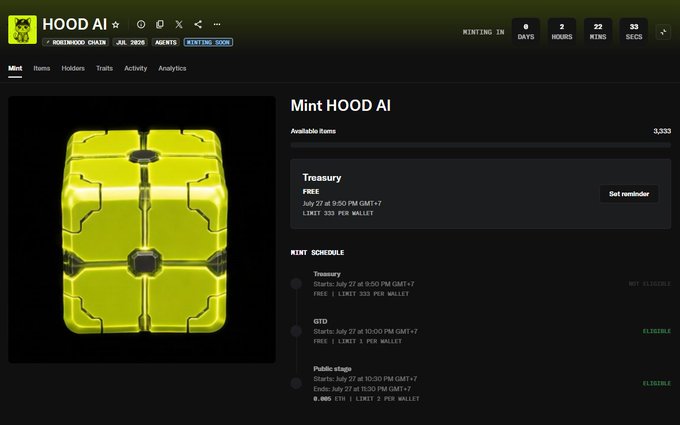Click the HOOD AI collection avatar
This screenshot has width=680, height=425.
pyautogui.click(x=22, y=29)
